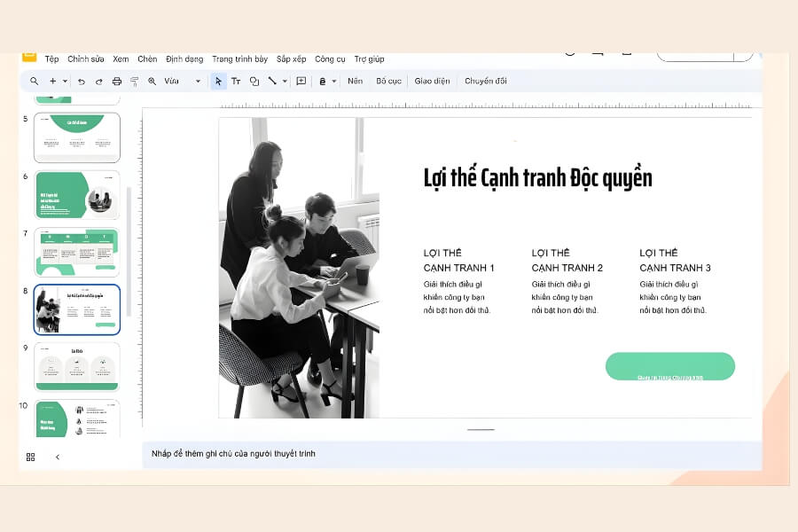Select the Line tool
Image resolution: width=798 pixels, height=532 pixels.
(272, 81)
